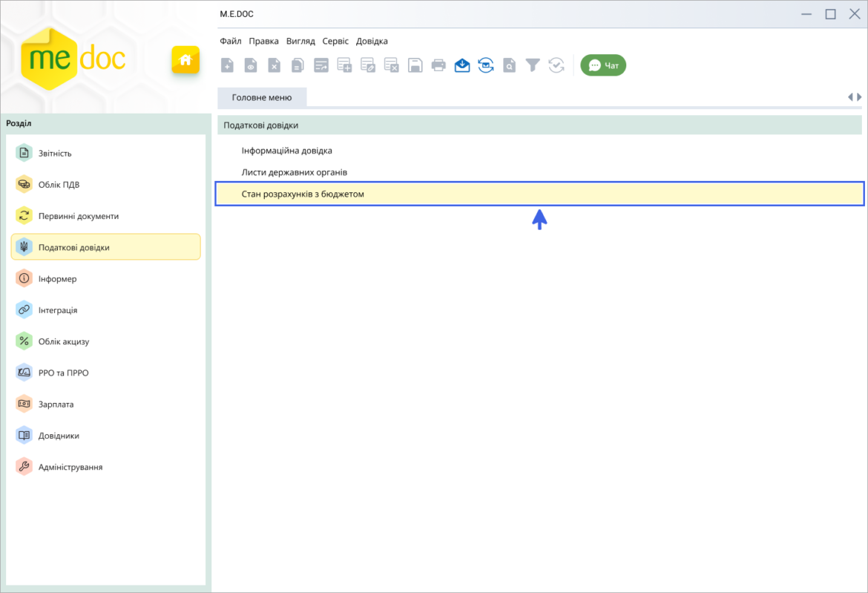Click the filter funnel icon
The height and width of the screenshot is (593, 868).
533,65
